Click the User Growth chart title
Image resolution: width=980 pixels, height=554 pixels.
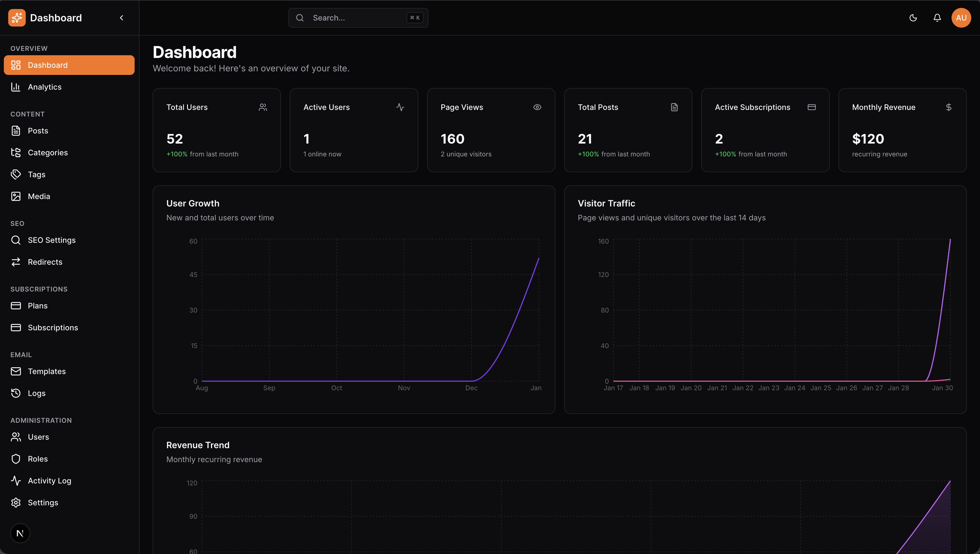click(193, 203)
